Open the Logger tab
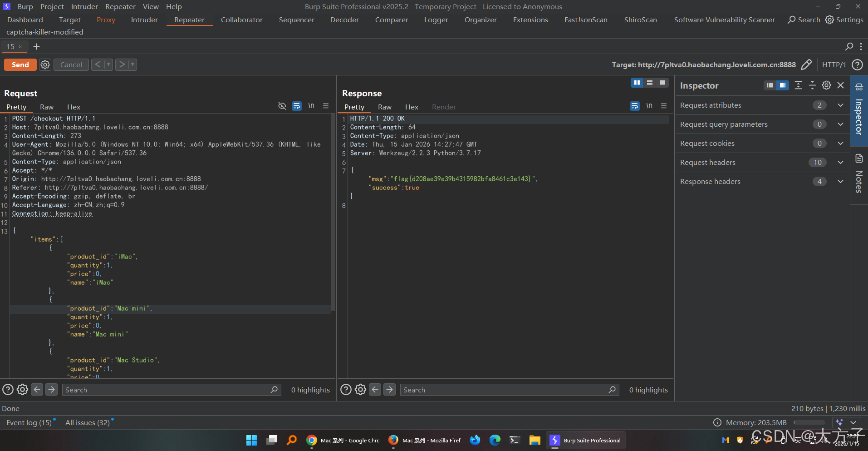Image resolution: width=868 pixels, height=451 pixels. click(436, 20)
